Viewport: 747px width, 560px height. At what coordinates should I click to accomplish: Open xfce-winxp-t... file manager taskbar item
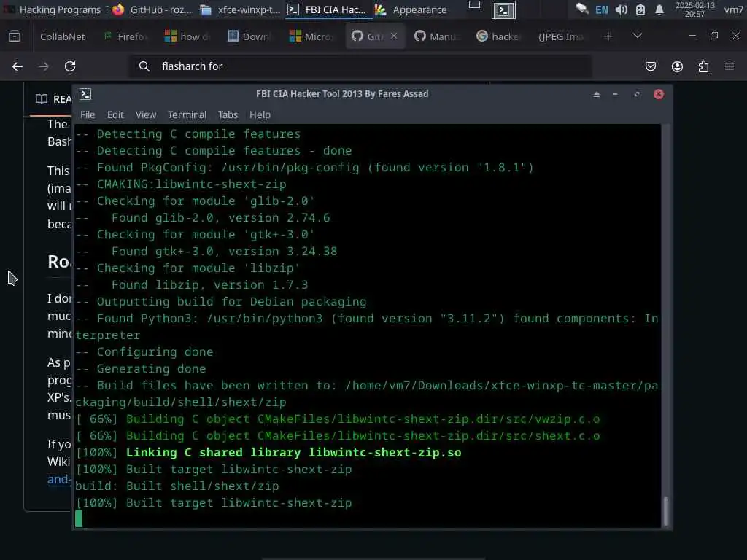pos(241,9)
